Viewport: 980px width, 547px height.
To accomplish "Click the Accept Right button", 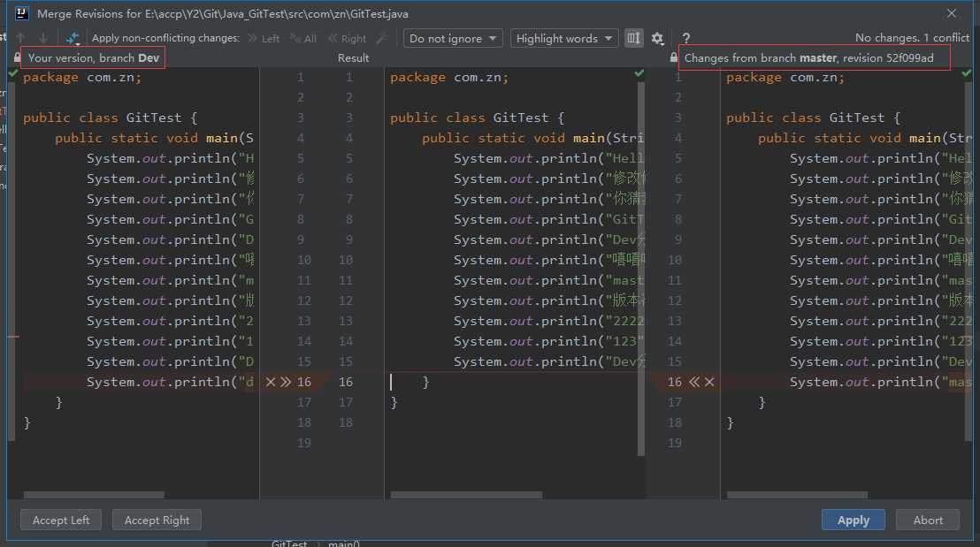I will (157, 520).
